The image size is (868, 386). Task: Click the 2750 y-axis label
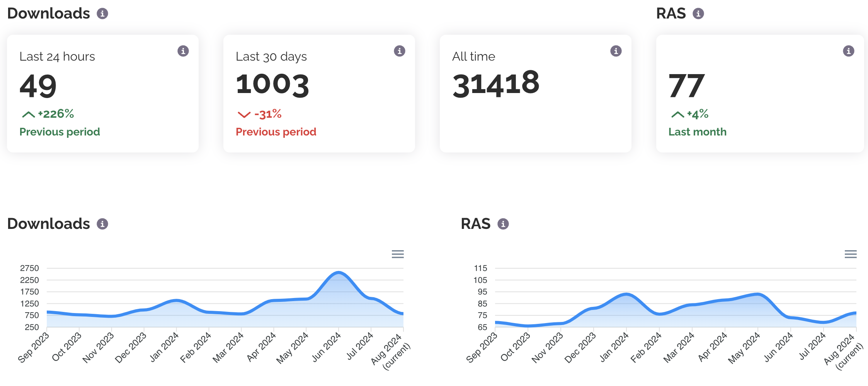click(x=29, y=268)
